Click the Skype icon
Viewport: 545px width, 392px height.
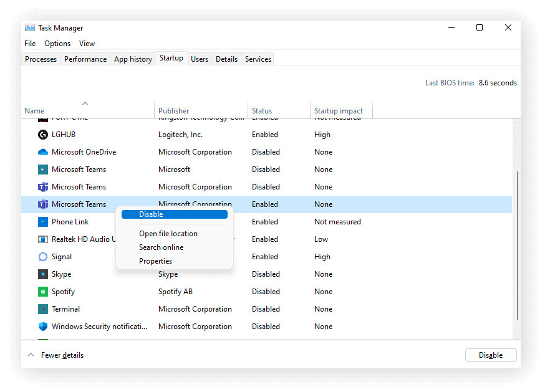click(42, 274)
